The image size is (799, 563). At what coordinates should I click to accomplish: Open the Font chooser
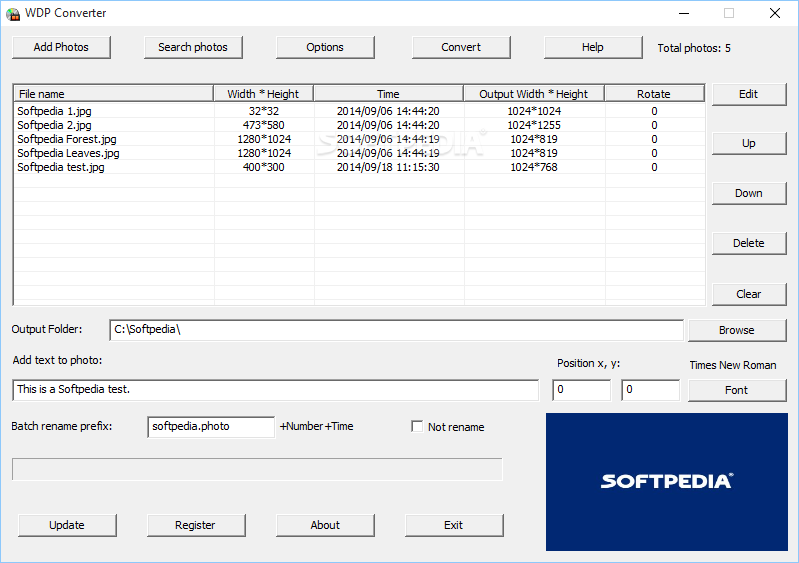pyautogui.click(x=737, y=390)
